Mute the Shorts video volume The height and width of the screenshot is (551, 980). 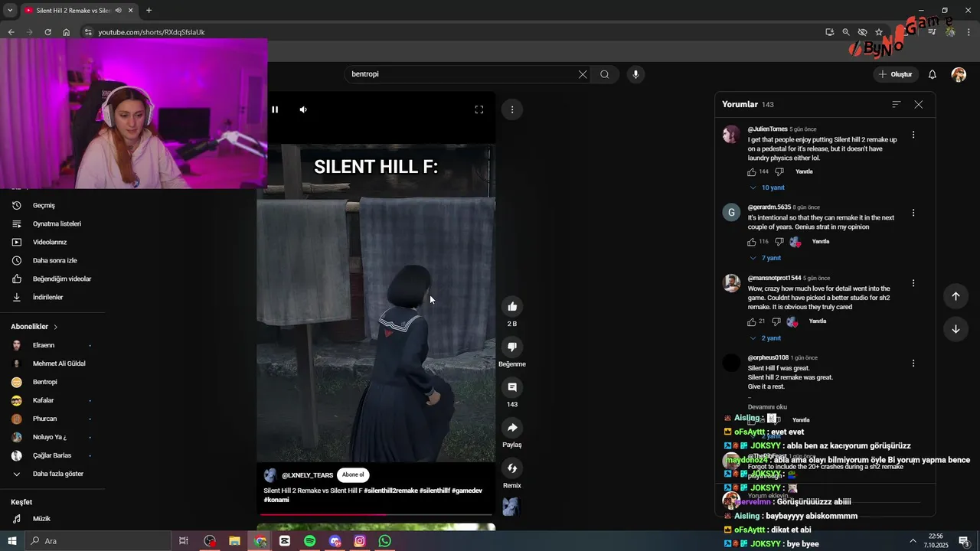[303, 109]
